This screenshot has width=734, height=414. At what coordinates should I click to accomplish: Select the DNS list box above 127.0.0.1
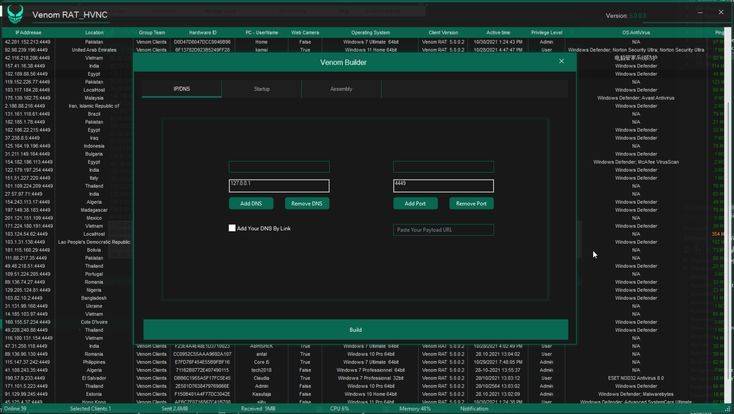[279, 167]
